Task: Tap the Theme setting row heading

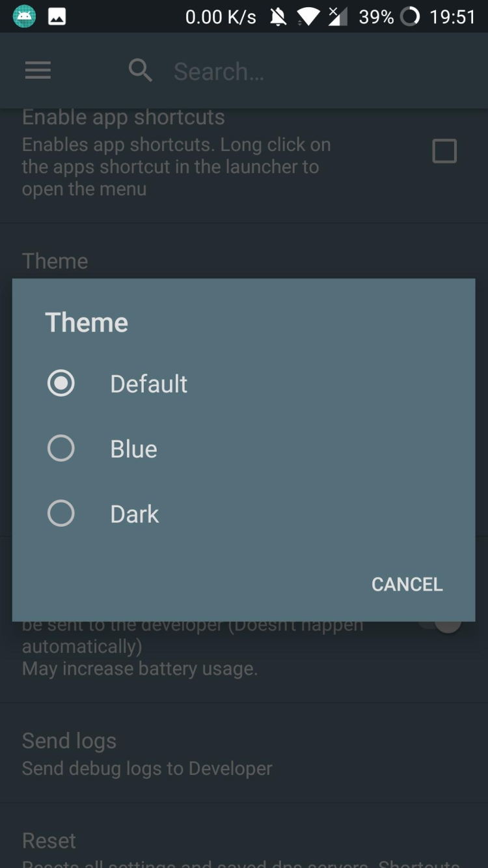Action: tap(55, 261)
